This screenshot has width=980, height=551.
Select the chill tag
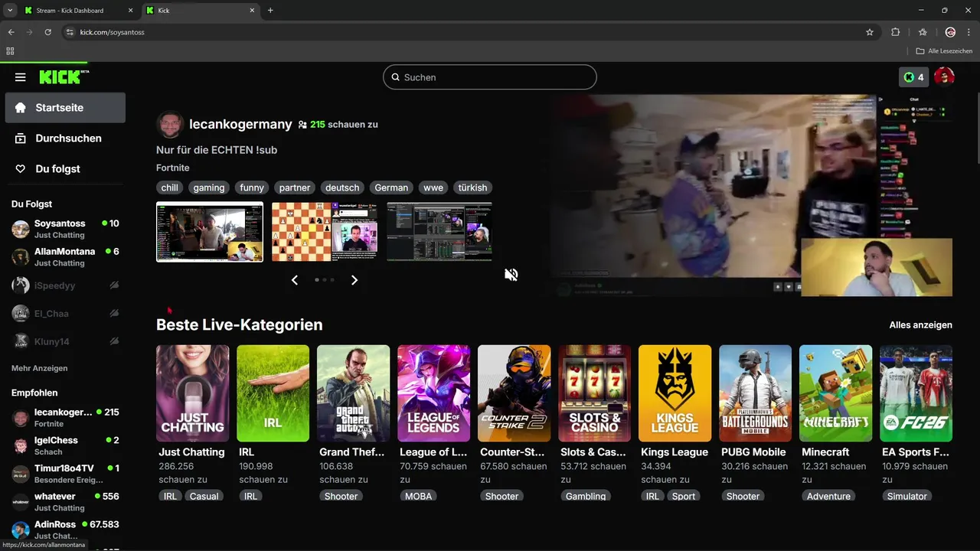[x=169, y=187]
